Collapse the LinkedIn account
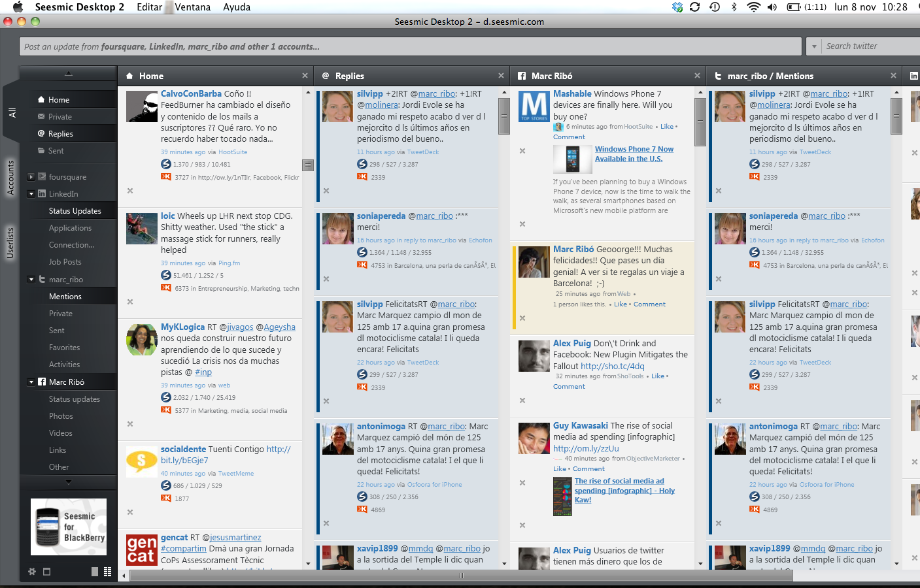This screenshot has height=588, width=920. [31, 194]
